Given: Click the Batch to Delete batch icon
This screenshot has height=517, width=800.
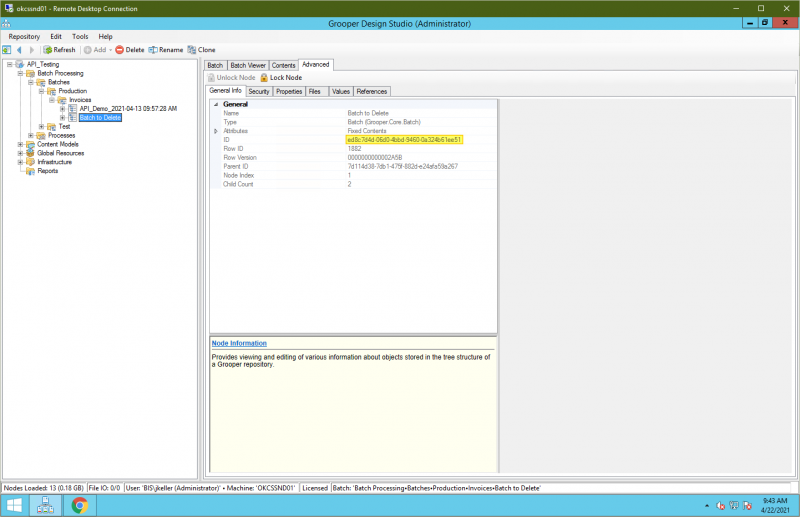Looking at the screenshot, I should tap(73, 118).
